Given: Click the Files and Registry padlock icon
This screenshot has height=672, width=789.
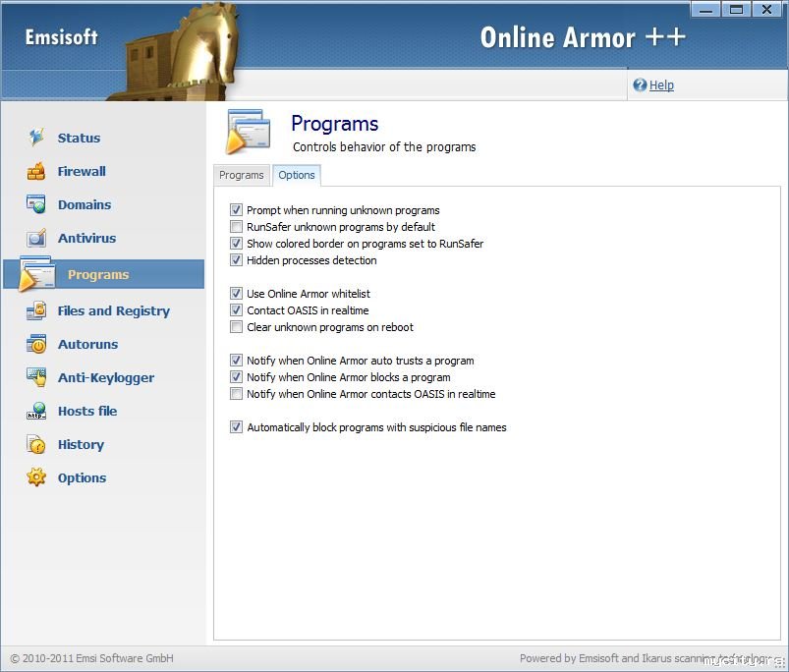Looking at the screenshot, I should coord(36,310).
